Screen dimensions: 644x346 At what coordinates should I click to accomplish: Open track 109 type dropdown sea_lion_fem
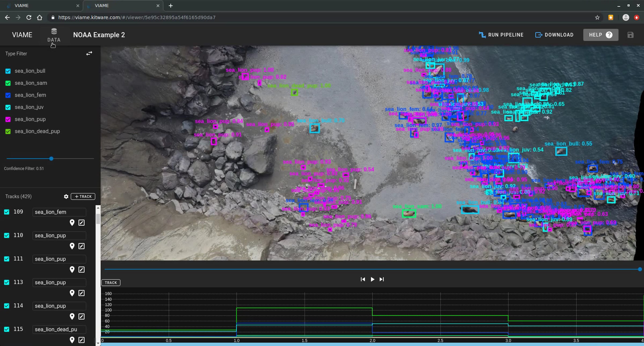[59, 212]
